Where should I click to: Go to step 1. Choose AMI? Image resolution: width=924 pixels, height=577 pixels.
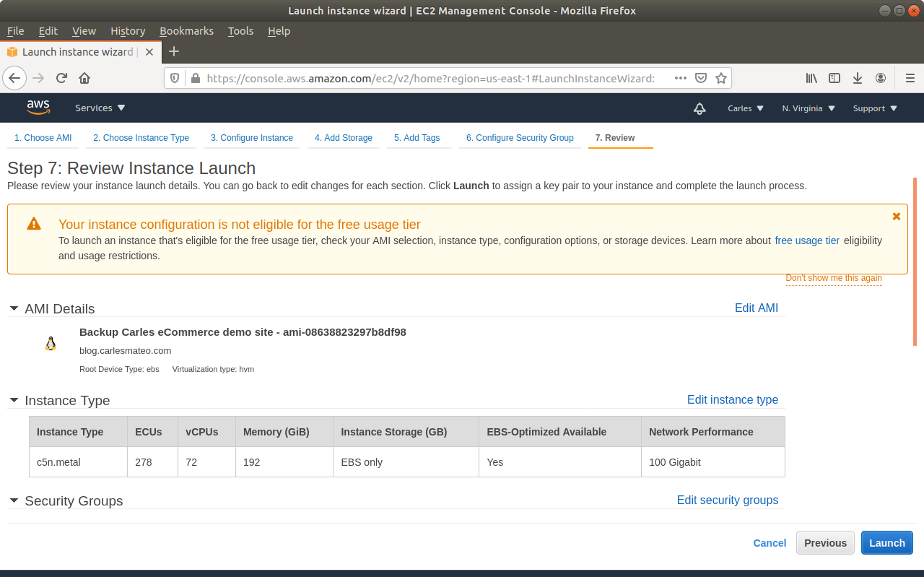point(43,138)
